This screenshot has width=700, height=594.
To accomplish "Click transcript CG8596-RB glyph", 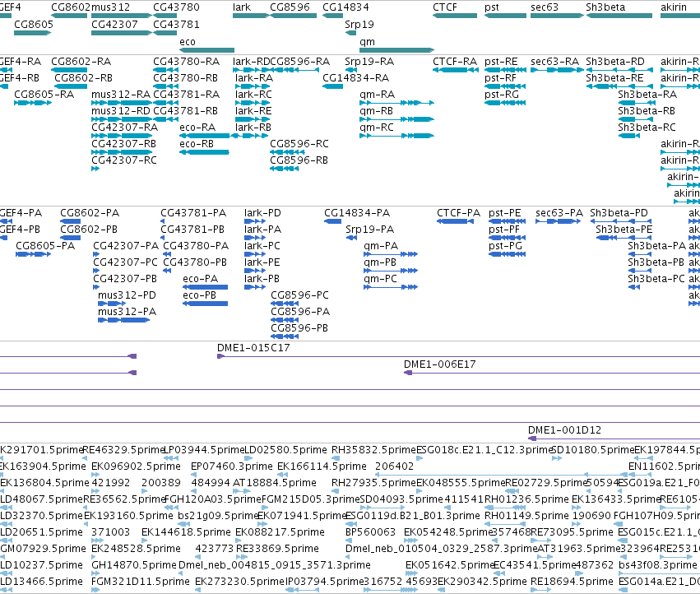I will (x=285, y=169).
